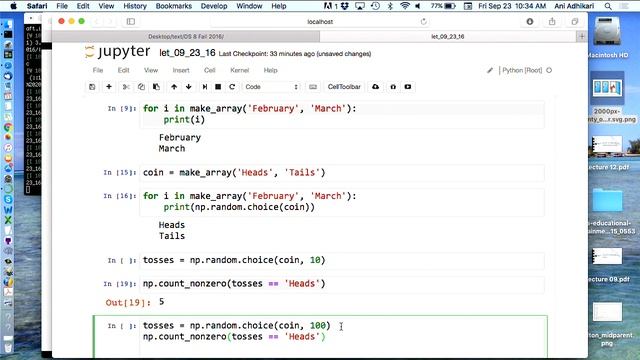
Task: Open Spotlight search in the menu bar
Action: tap(608, 6)
